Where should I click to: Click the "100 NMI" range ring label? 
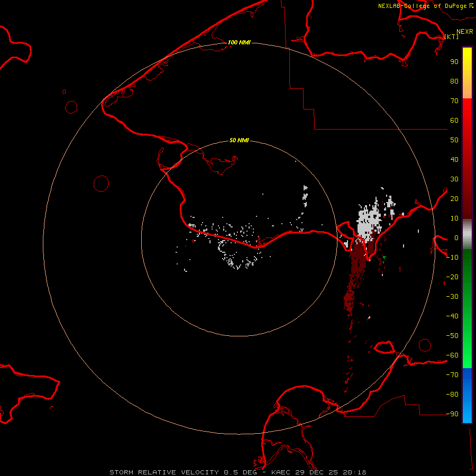239,42
